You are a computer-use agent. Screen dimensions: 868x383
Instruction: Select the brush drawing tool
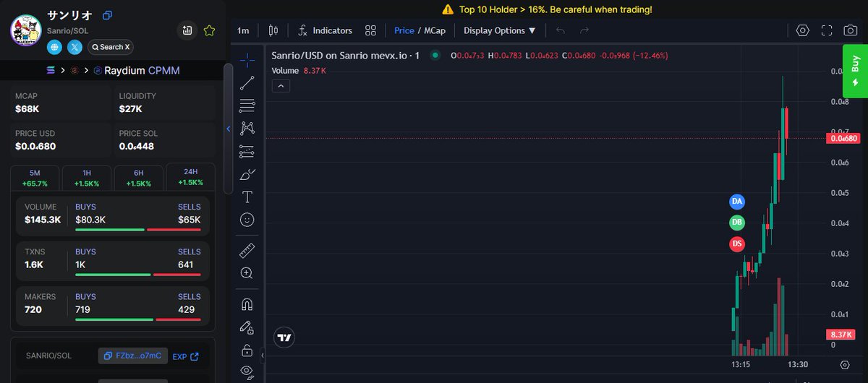[247, 174]
